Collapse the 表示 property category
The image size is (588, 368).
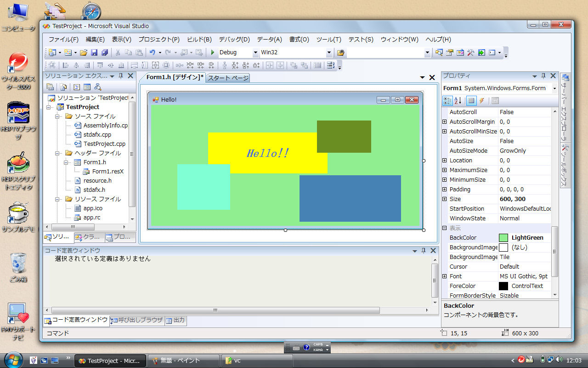pyautogui.click(x=444, y=228)
